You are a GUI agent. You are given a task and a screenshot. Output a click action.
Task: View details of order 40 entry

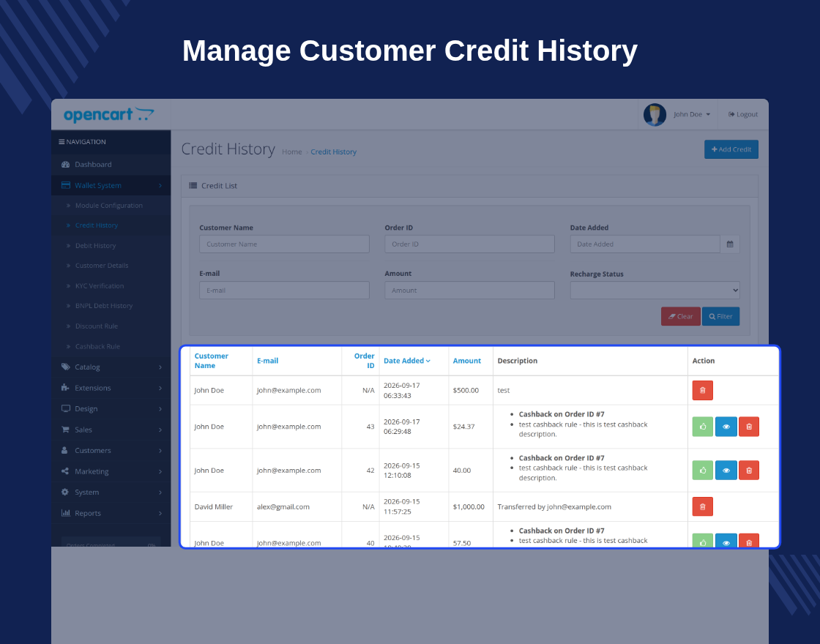point(726,541)
